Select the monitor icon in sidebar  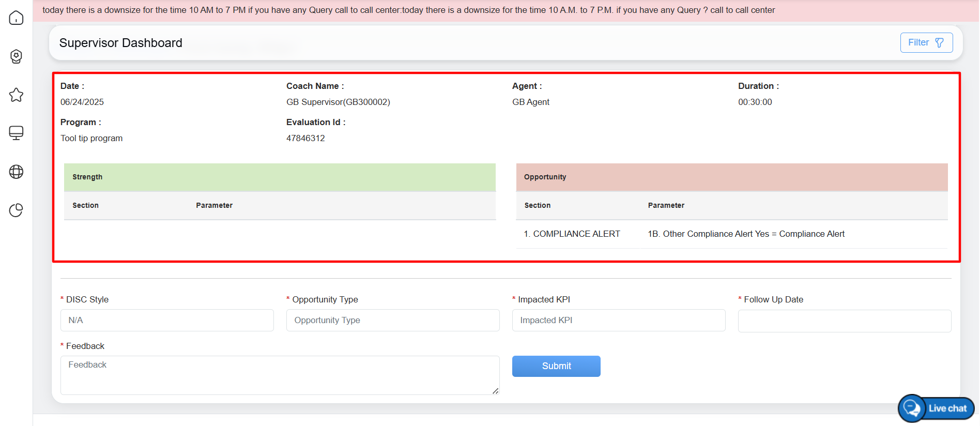tap(16, 133)
